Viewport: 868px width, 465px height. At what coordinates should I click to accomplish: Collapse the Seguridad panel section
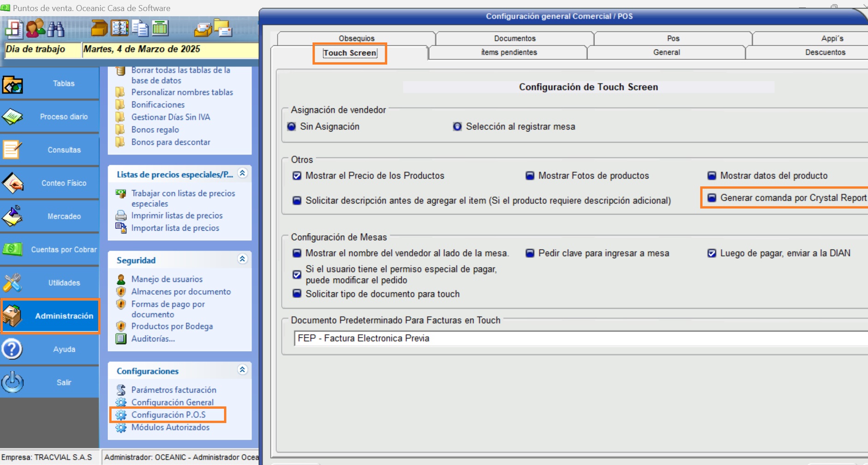[x=242, y=259]
